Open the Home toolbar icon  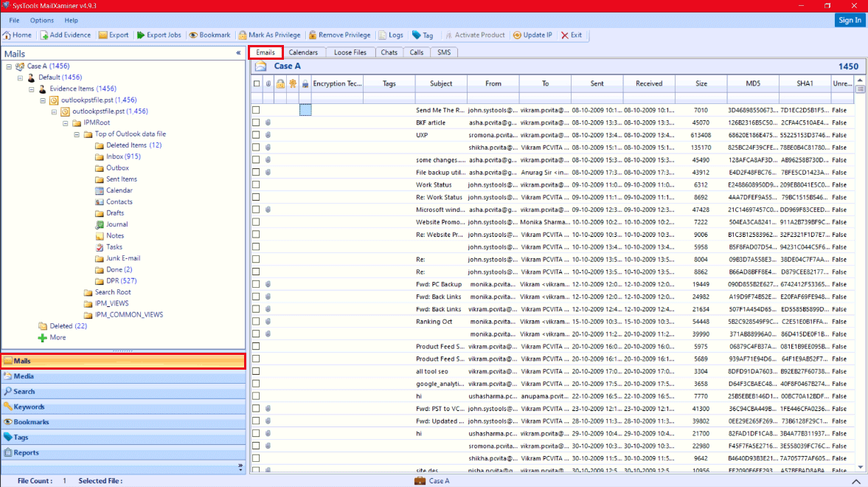[x=18, y=35]
